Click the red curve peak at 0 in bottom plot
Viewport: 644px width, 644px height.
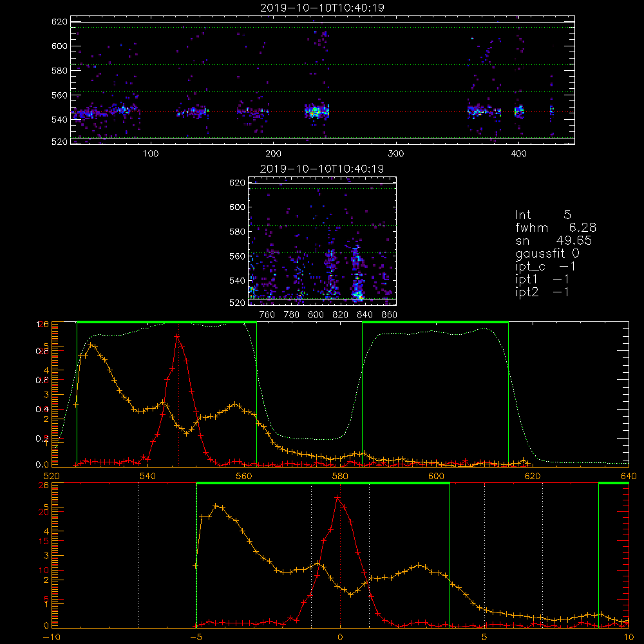click(337, 497)
